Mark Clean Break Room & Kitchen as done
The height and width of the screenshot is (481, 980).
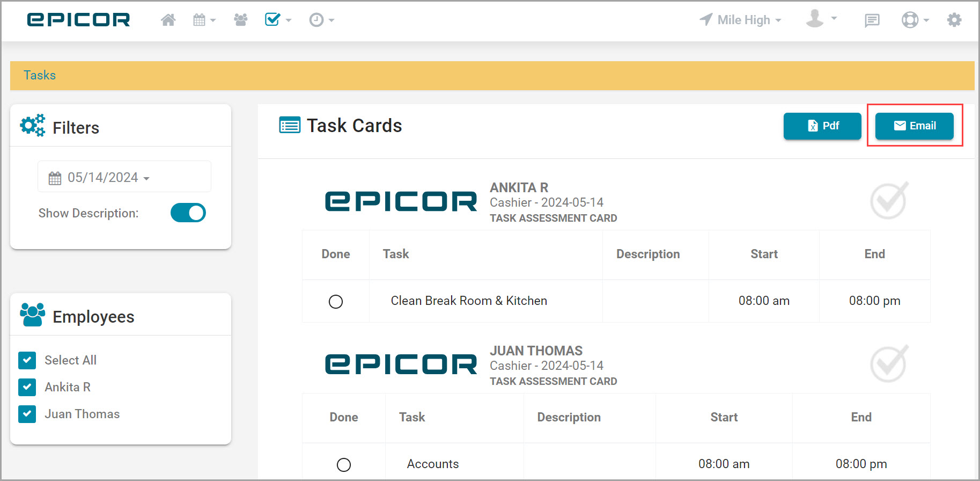[336, 301]
